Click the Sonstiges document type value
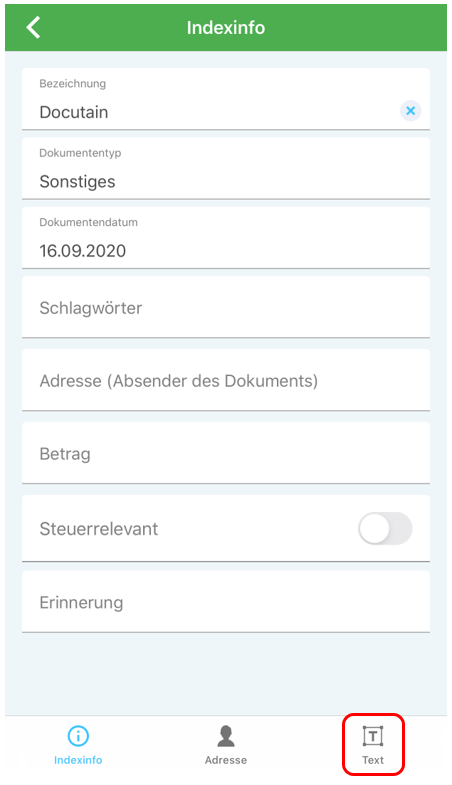 (x=77, y=182)
